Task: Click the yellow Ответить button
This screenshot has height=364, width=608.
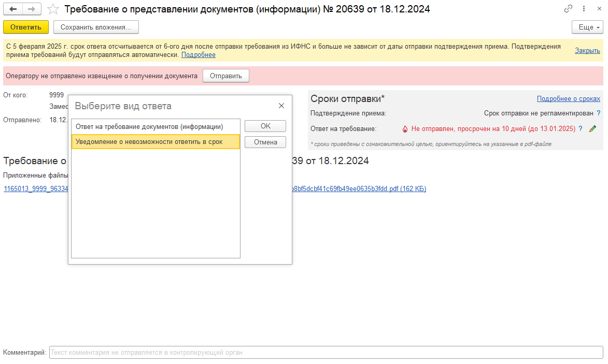Action: click(26, 27)
